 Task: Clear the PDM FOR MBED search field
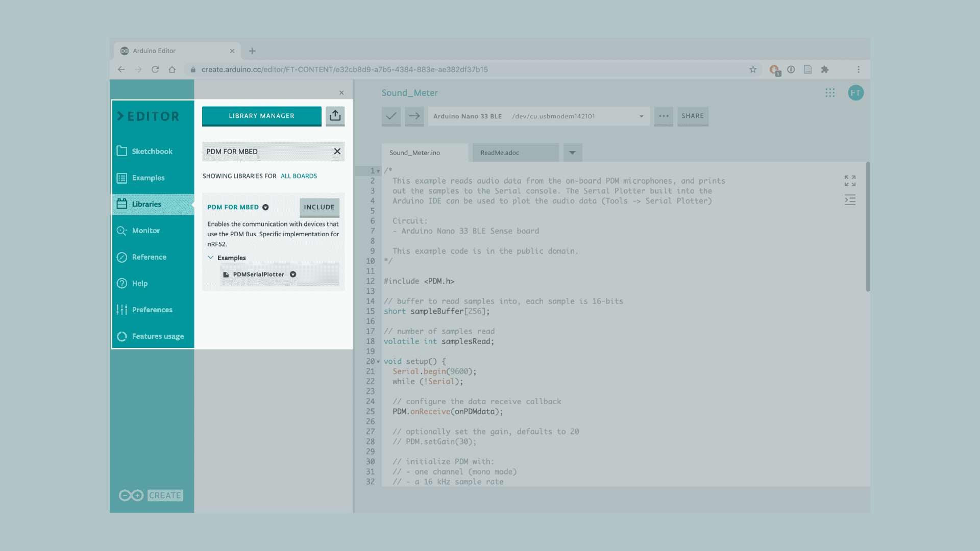coord(337,152)
